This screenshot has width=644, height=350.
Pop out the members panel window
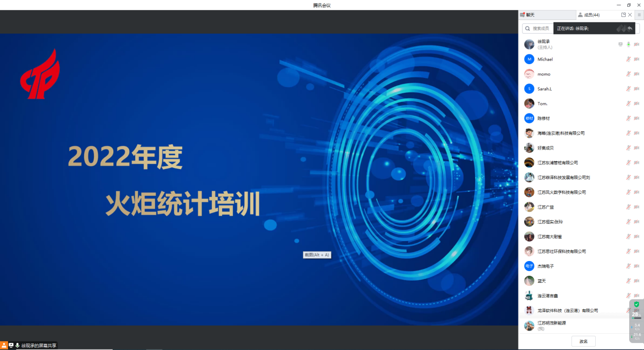click(x=623, y=15)
